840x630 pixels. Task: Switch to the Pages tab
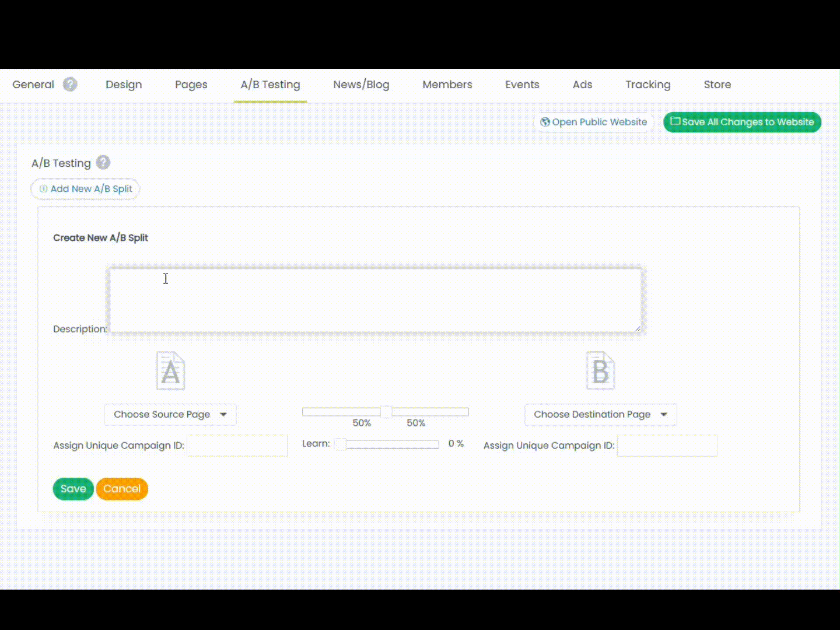coord(191,85)
